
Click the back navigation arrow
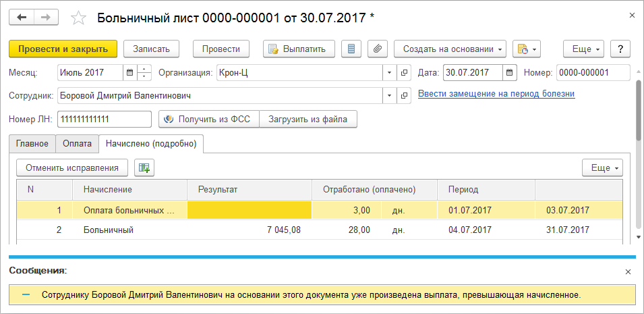[21, 18]
